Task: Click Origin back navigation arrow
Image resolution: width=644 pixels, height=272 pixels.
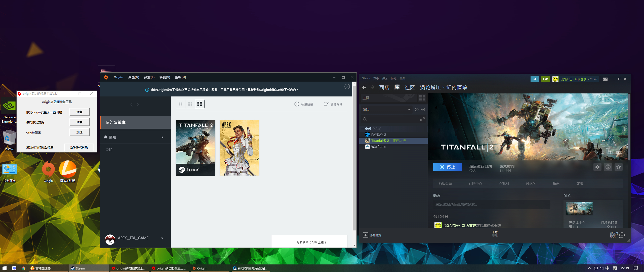Action: (x=132, y=105)
